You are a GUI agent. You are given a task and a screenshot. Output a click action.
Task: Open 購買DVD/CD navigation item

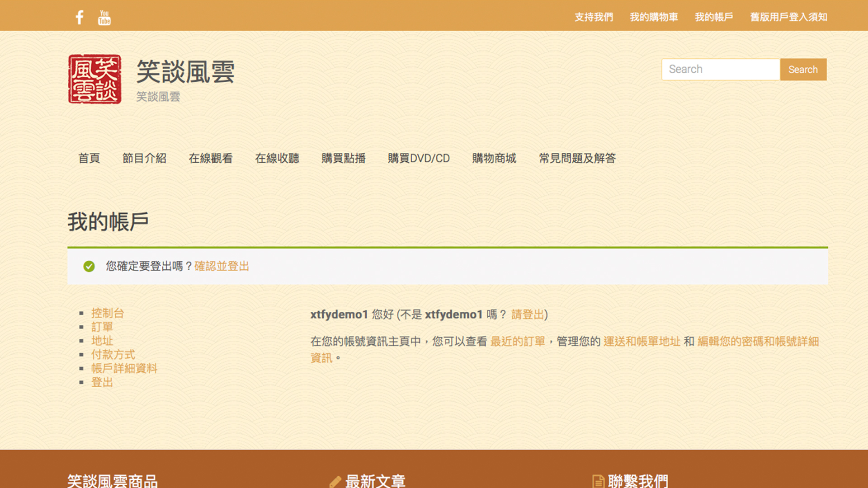point(419,158)
